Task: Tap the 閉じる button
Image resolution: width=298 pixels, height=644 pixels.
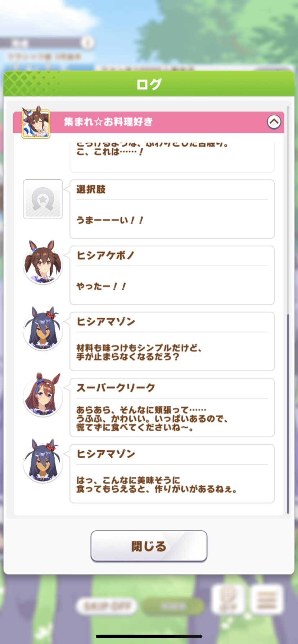Action: [149, 546]
